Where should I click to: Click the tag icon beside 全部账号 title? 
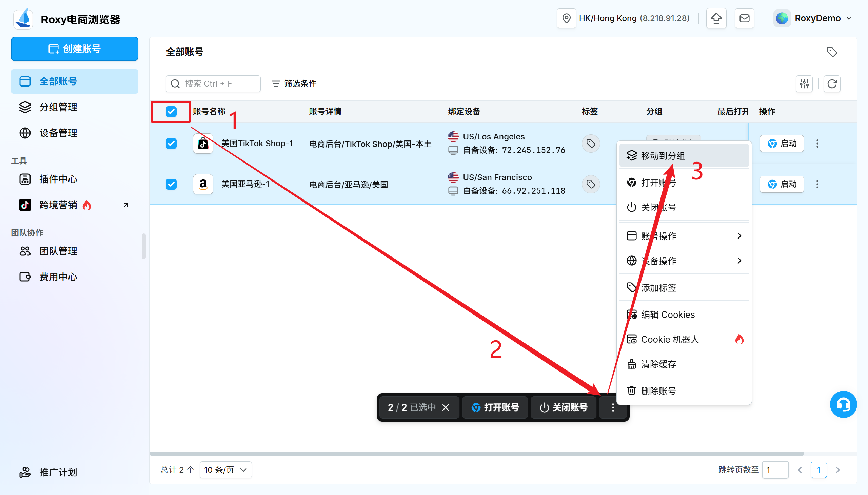pos(832,52)
